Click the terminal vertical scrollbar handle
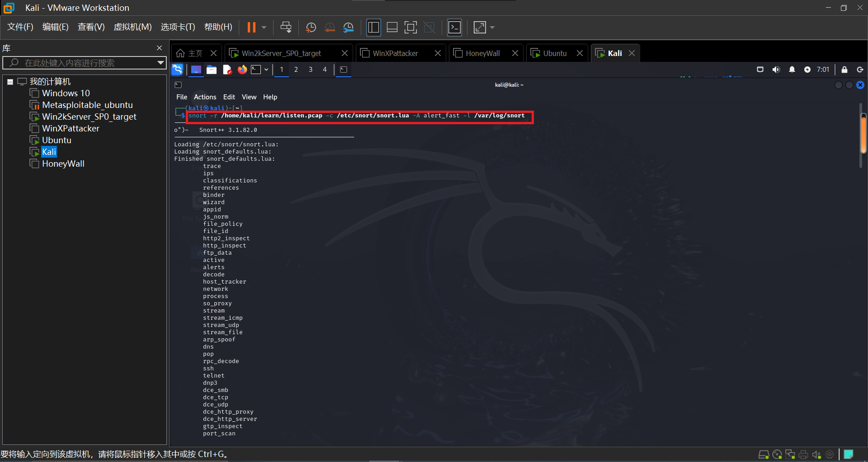Image resolution: width=868 pixels, height=462 pixels. click(863, 134)
